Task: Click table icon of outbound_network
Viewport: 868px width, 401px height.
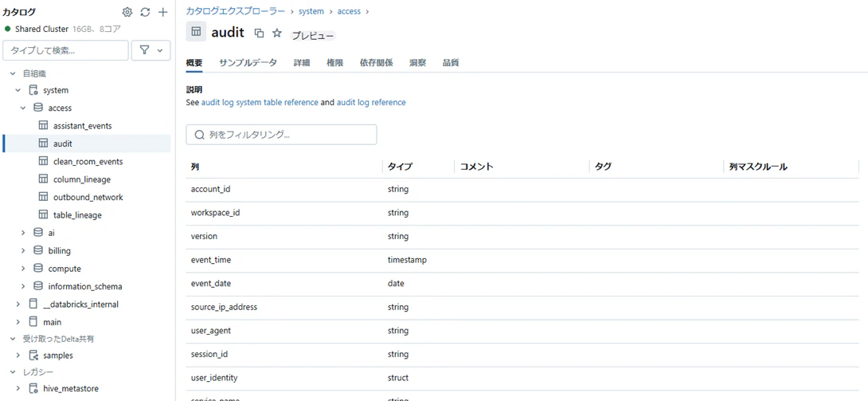Action: pos(43,197)
